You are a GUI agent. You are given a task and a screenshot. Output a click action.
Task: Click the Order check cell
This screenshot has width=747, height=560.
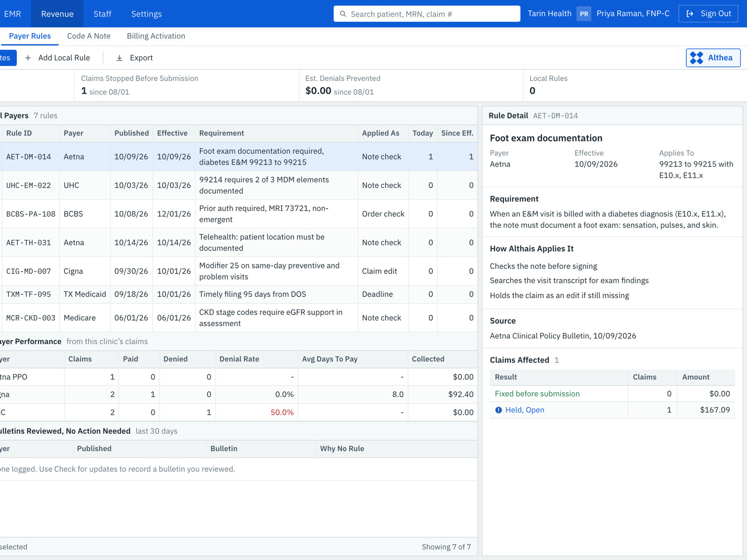point(383,214)
